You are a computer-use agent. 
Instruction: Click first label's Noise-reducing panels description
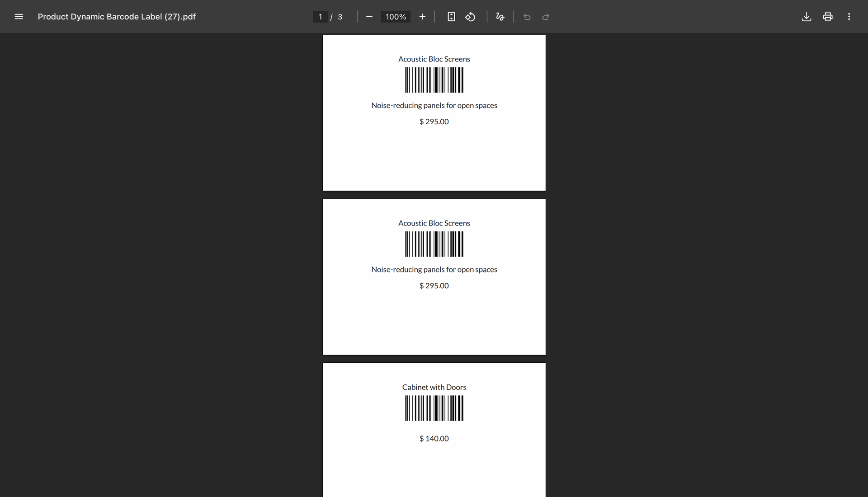coord(434,106)
